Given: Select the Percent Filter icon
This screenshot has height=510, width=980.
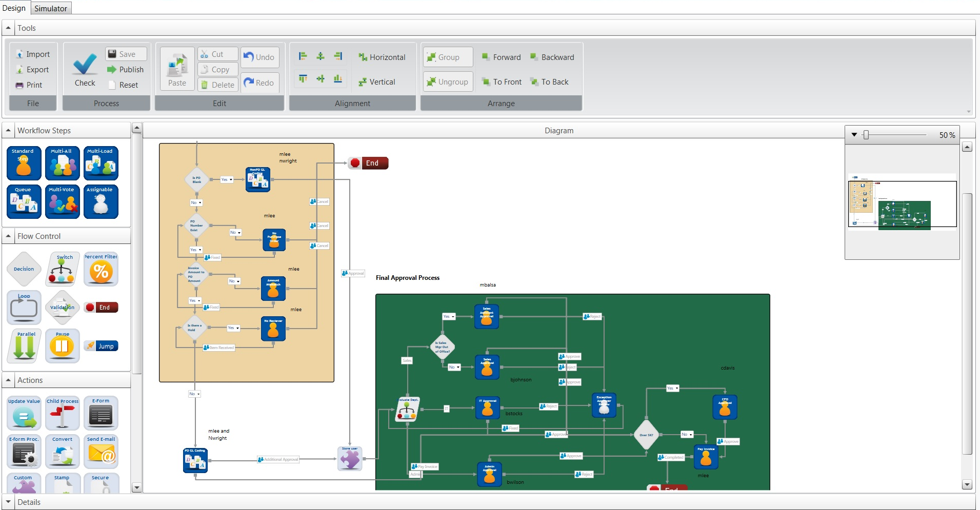Looking at the screenshot, I should (x=101, y=269).
